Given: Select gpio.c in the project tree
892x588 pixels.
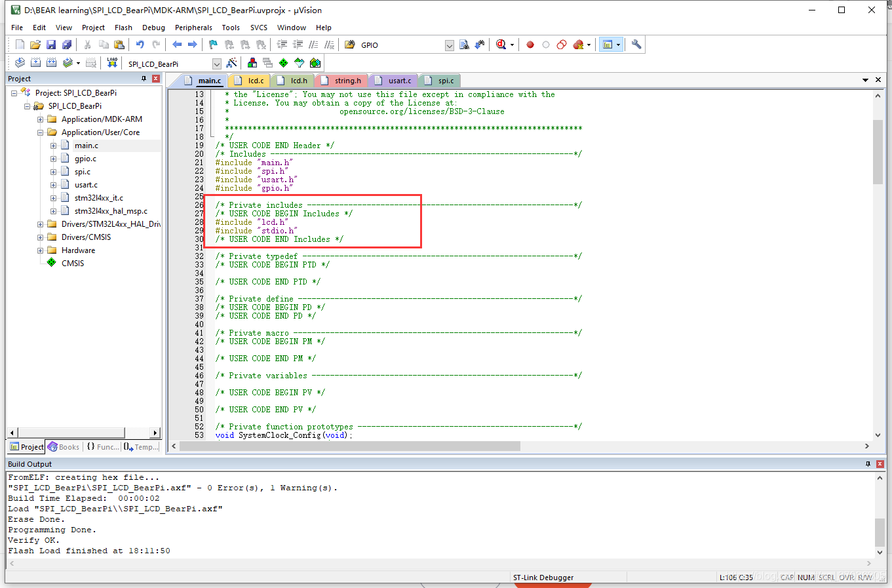Looking at the screenshot, I should click(85, 159).
